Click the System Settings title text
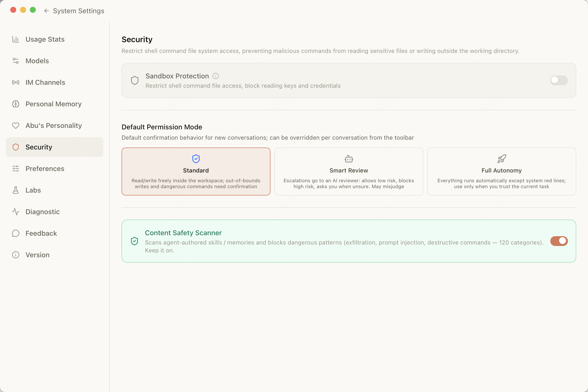Screen dimensions: 588x392 coord(78,11)
